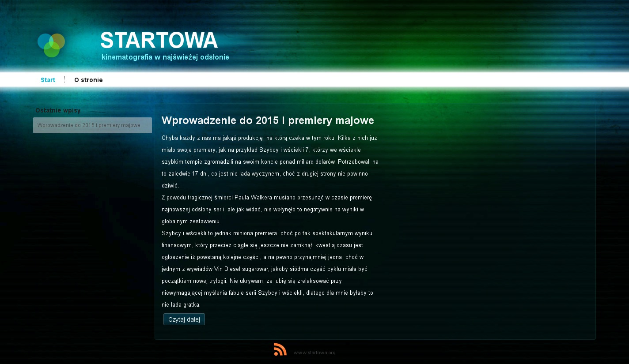Viewport: 629px width, 364px height.
Task: Open the orange RSS feed icon
Action: [280, 349]
